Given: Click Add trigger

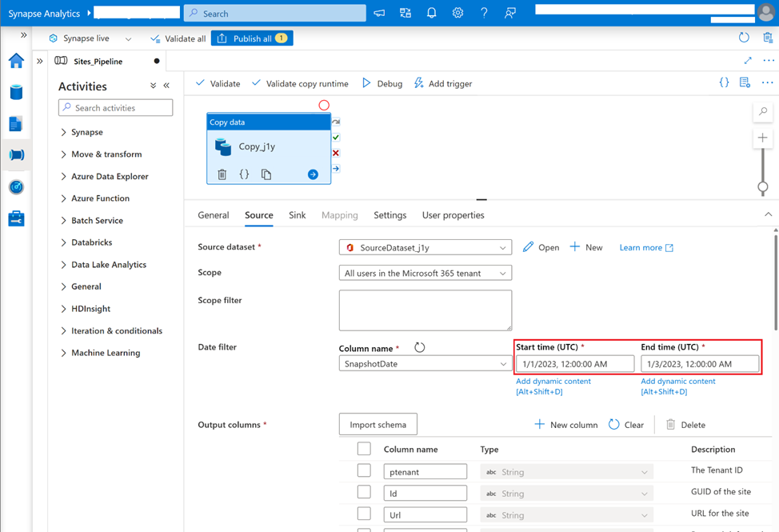Looking at the screenshot, I should [443, 83].
